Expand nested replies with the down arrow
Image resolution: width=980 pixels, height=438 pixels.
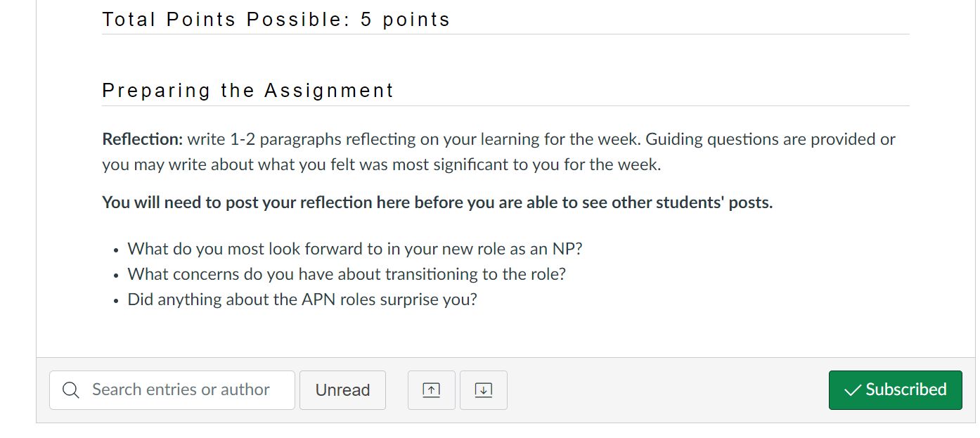click(483, 389)
